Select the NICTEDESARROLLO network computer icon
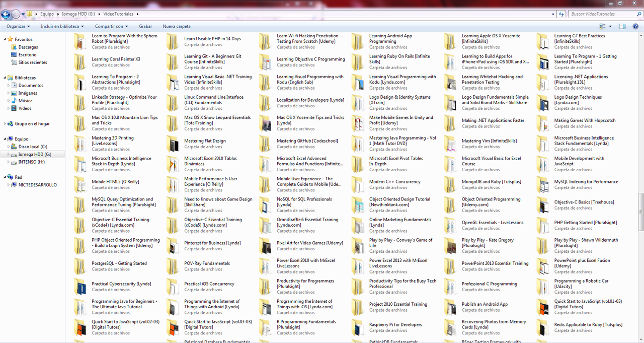This screenshot has width=644, height=343. pos(14,185)
